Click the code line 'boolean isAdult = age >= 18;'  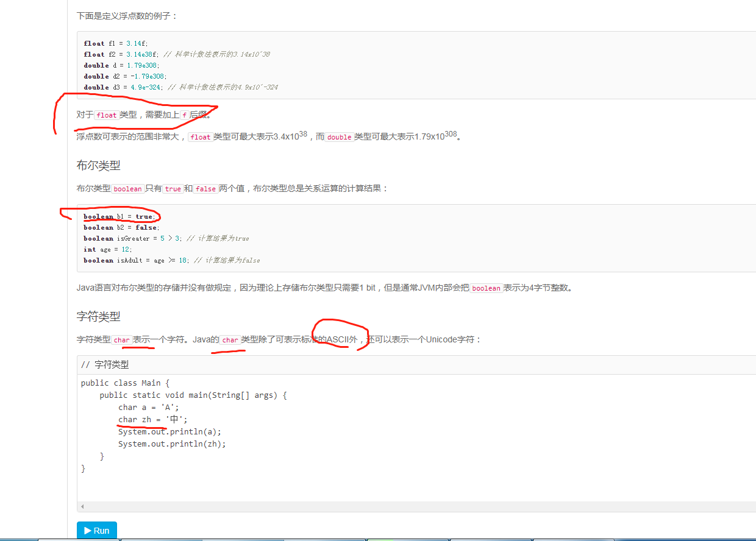pos(137,260)
